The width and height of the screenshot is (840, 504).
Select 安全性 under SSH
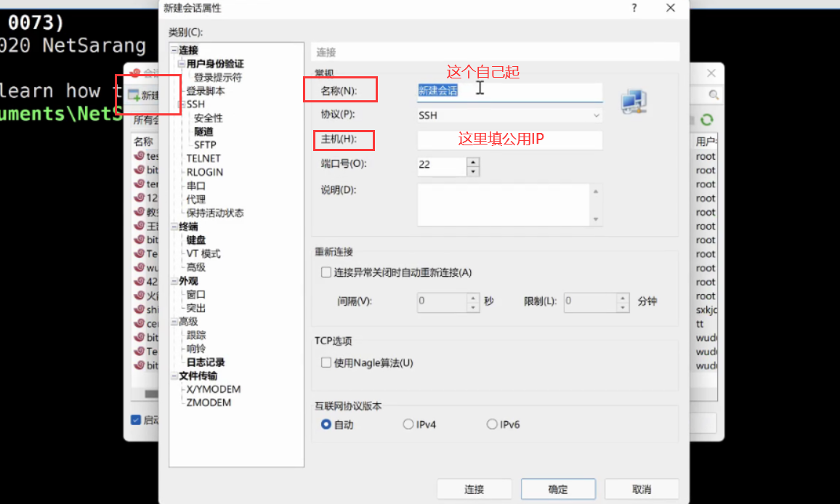[208, 118]
